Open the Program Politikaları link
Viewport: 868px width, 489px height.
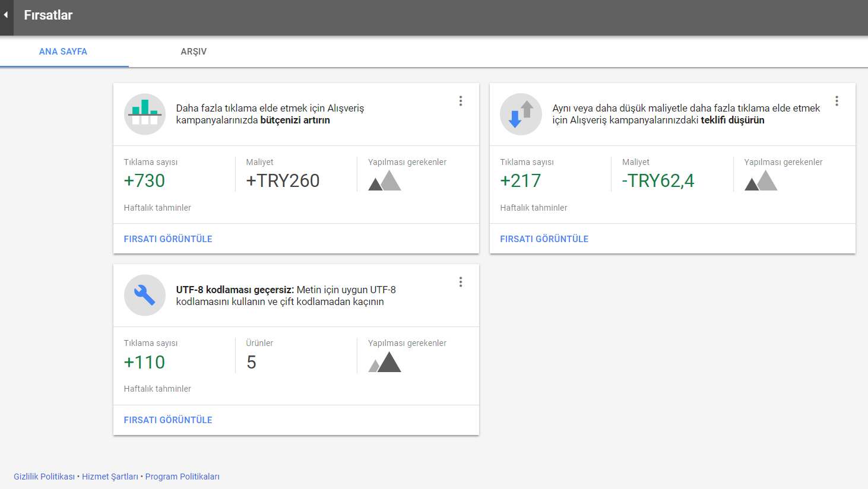point(182,477)
